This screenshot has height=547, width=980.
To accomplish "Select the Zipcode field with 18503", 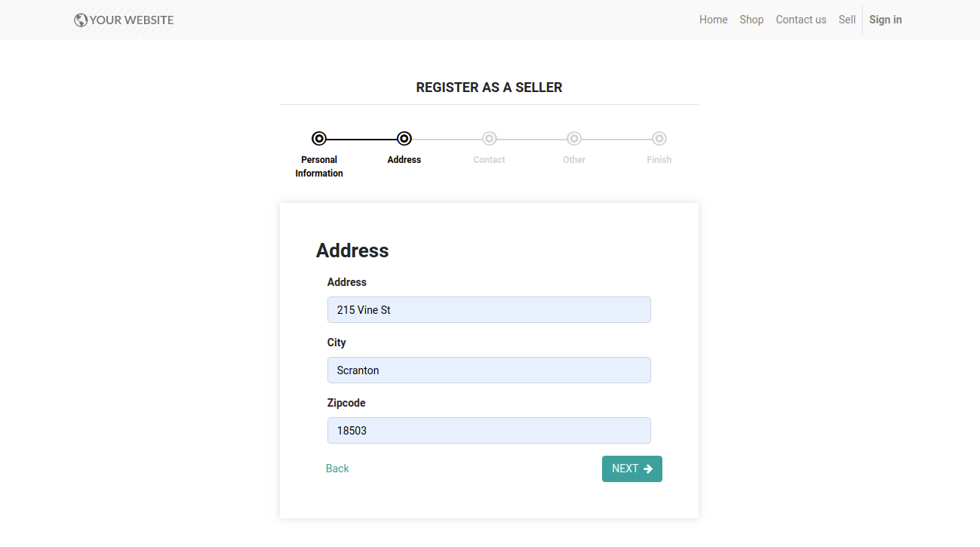I will tap(489, 431).
